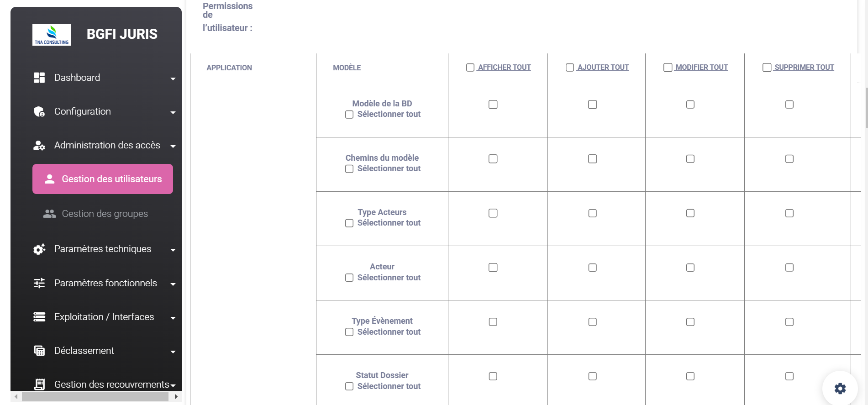Click the Configuration shield icon
Viewport: 868px width, 405px height.
pos(39,111)
